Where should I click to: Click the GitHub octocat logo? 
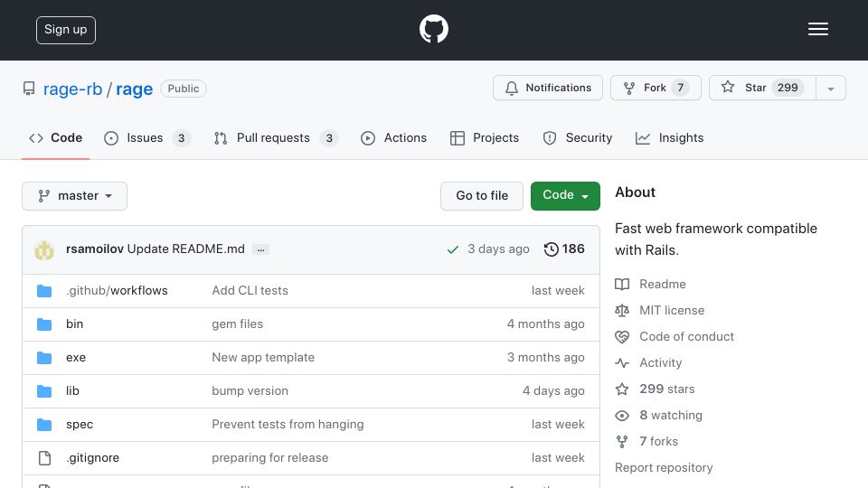[433, 29]
